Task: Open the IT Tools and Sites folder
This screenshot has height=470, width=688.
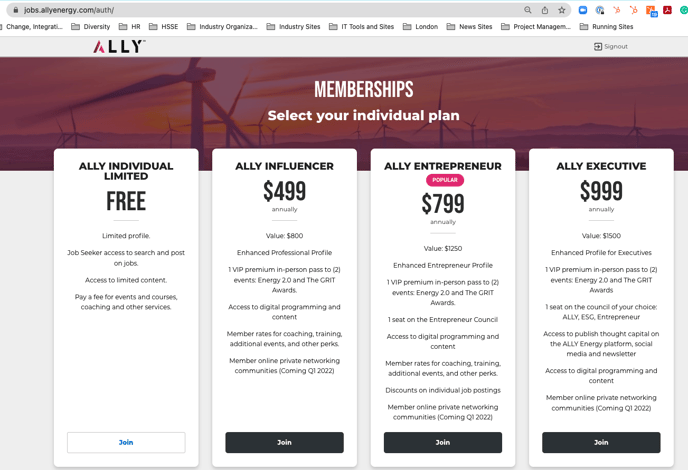Action: (x=362, y=27)
